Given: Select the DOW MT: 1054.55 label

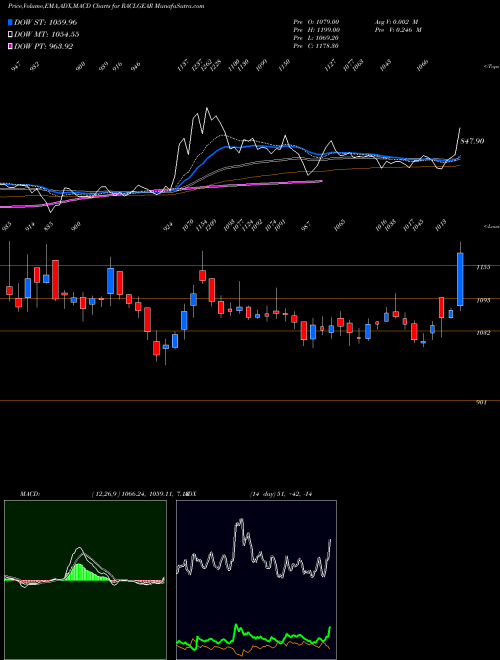Looking at the screenshot, I should coord(47,35).
